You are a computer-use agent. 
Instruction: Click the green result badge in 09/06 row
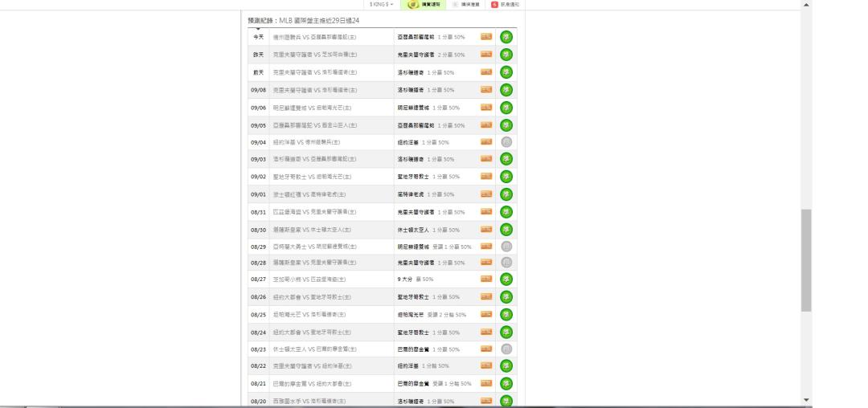[506, 108]
